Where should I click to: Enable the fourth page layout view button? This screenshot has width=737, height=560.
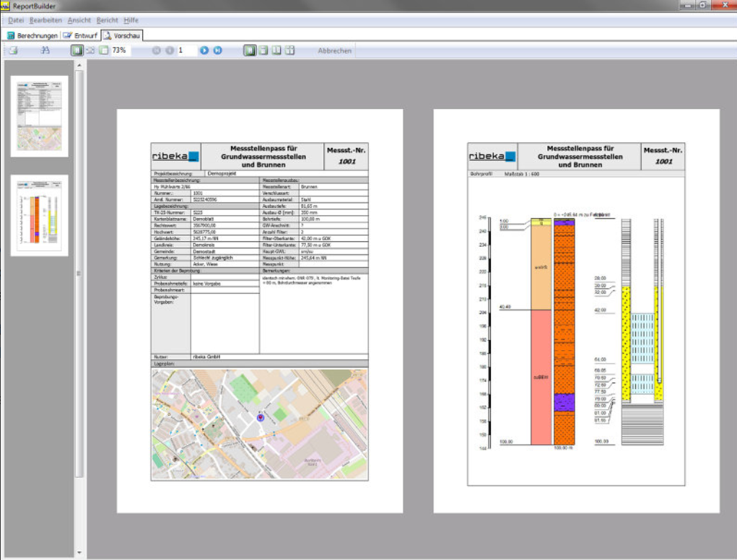coord(290,51)
